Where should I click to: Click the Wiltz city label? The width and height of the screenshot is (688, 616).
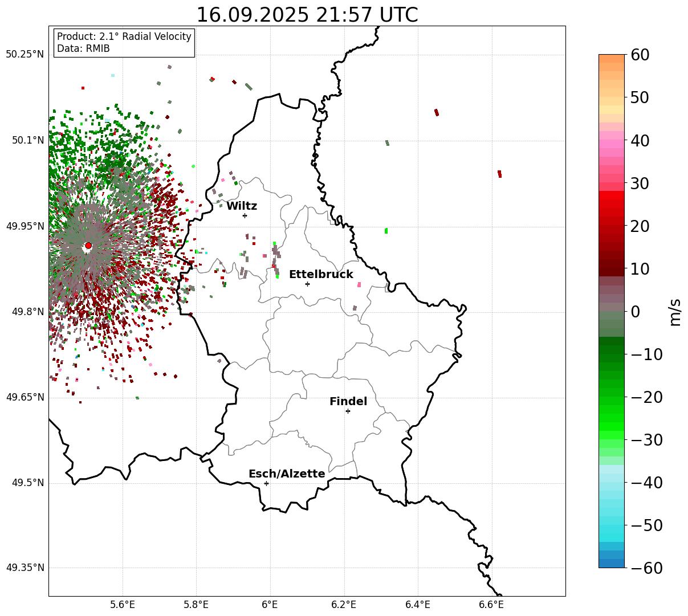(x=242, y=206)
